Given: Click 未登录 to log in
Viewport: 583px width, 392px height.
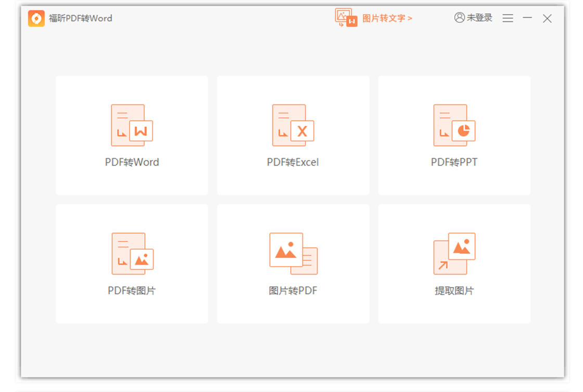Looking at the screenshot, I should coord(479,18).
